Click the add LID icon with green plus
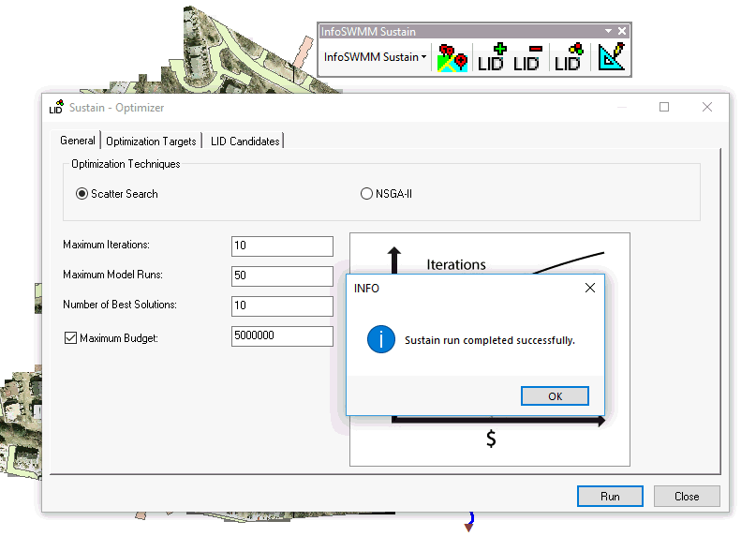The width and height of the screenshot is (756, 536). click(x=491, y=58)
